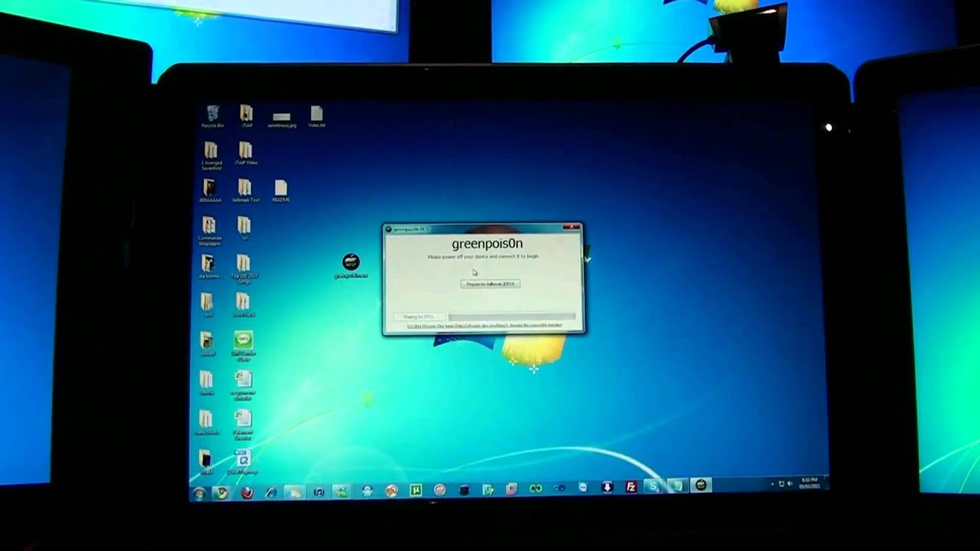This screenshot has width=980, height=551.
Task: Open the Top 100 2010 Songs folder
Action: tap(243, 267)
